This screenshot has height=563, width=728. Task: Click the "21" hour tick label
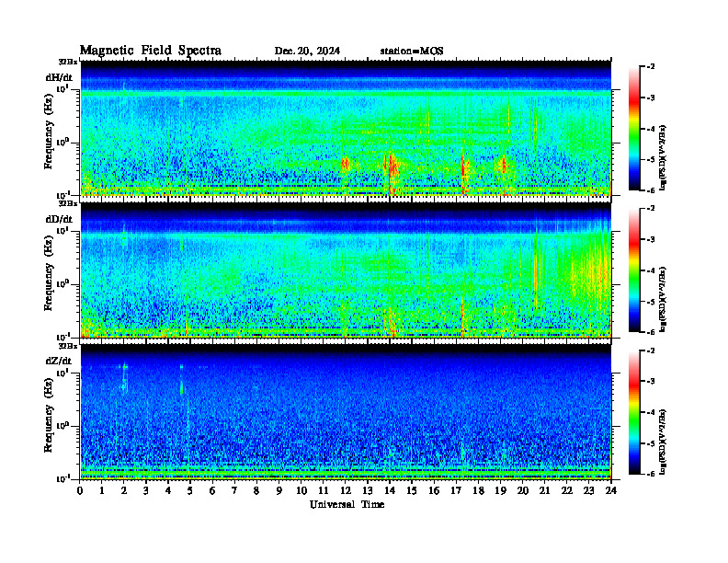(544, 490)
